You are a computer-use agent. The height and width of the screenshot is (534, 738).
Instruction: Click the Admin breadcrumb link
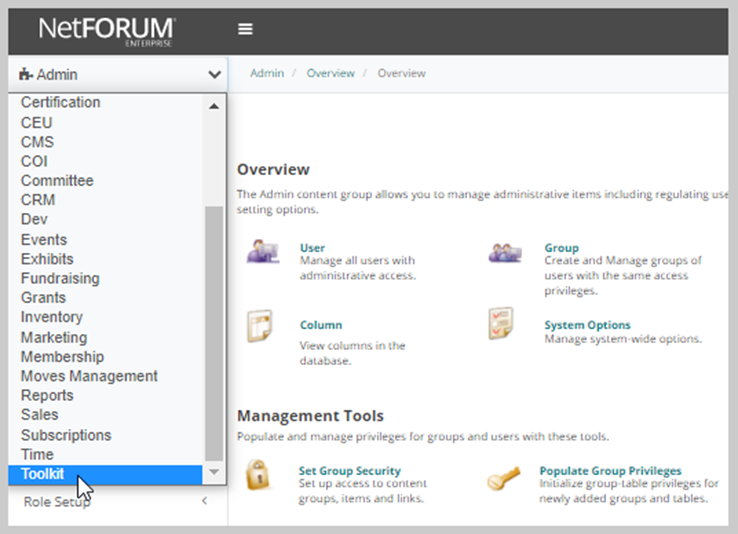[x=267, y=73]
